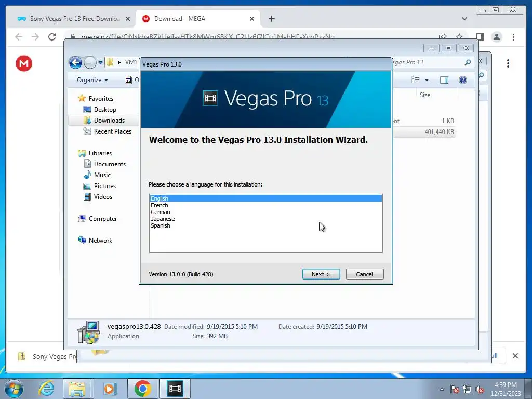Open the Organize menu in Explorer
The width and height of the screenshot is (532, 399).
point(92,79)
